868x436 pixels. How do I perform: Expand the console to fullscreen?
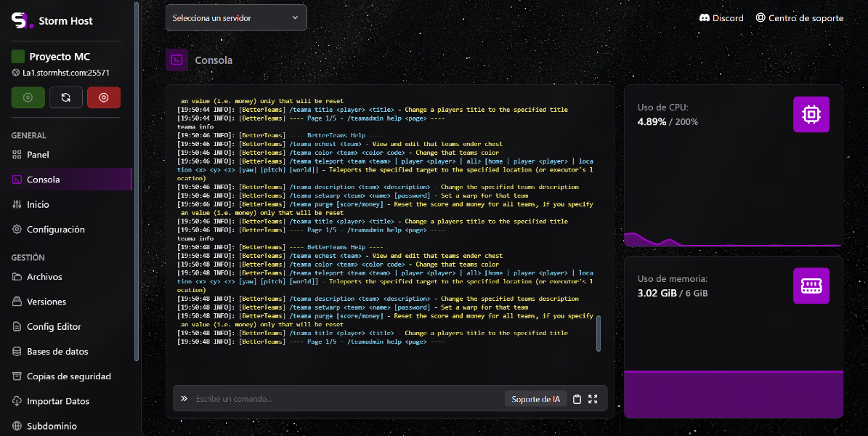(x=593, y=399)
